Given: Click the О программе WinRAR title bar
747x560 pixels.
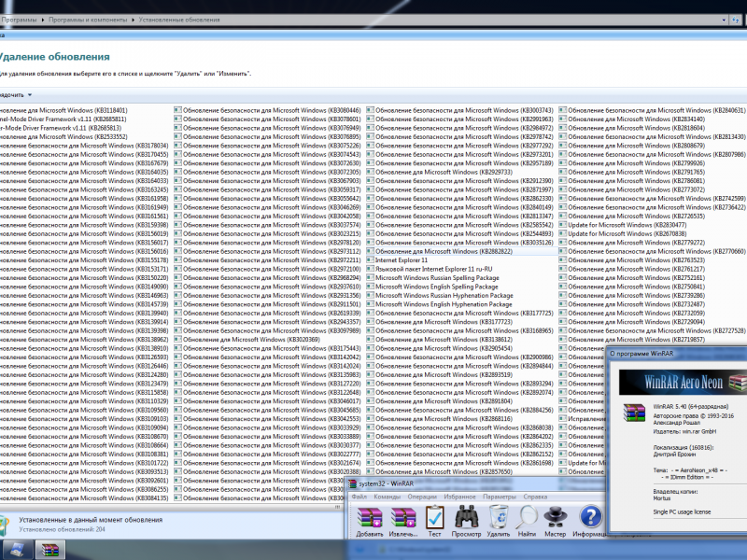Looking at the screenshot, I should coord(676,354).
